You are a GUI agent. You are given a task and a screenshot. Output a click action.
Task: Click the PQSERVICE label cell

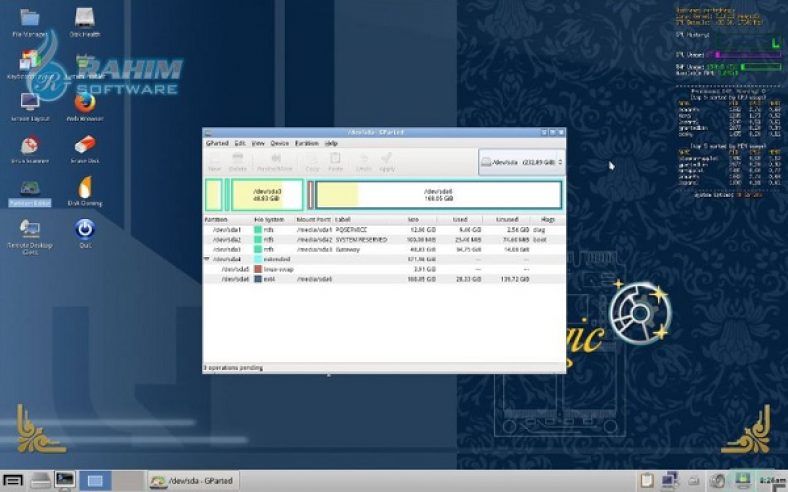(351, 230)
